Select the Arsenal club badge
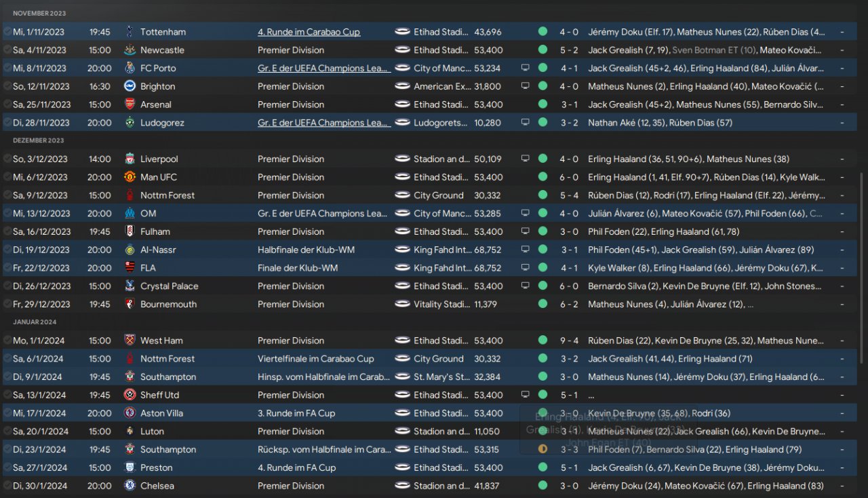Viewport: 868px width, 498px height. 130,104
